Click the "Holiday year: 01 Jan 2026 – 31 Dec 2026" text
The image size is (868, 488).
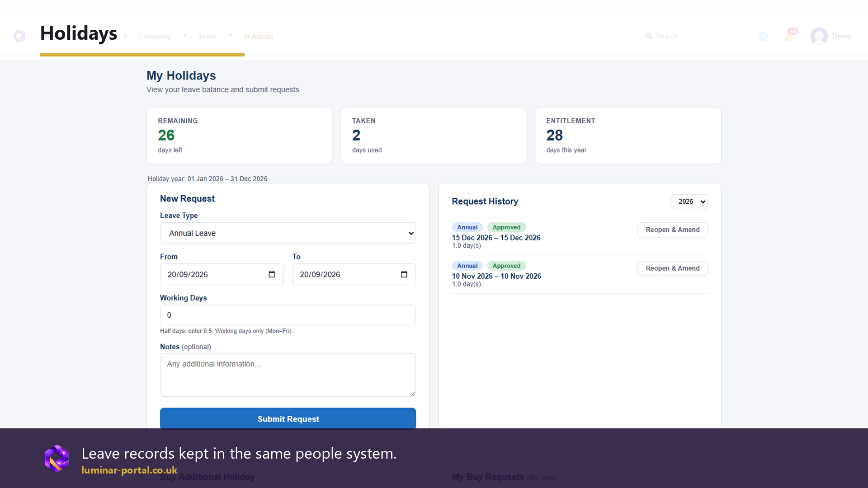[x=208, y=179]
